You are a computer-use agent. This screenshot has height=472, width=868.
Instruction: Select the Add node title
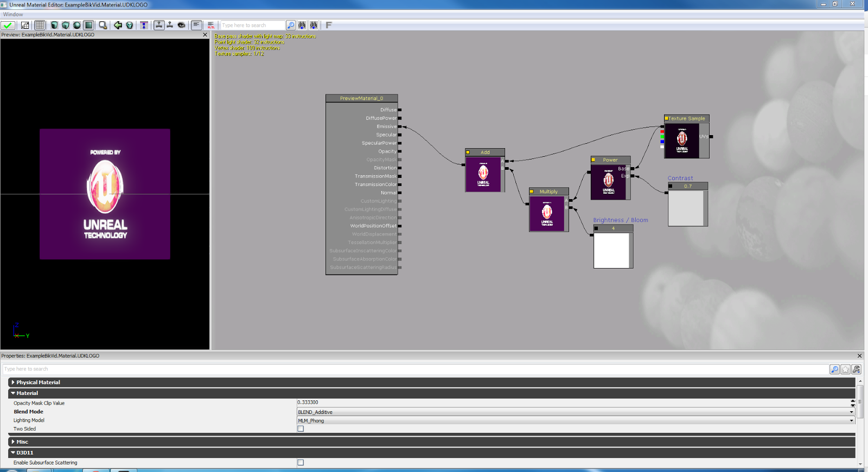tap(485, 152)
